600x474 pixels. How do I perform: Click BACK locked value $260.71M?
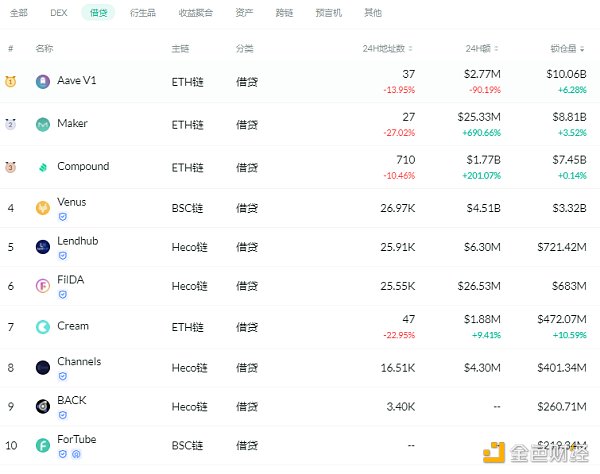562,406
